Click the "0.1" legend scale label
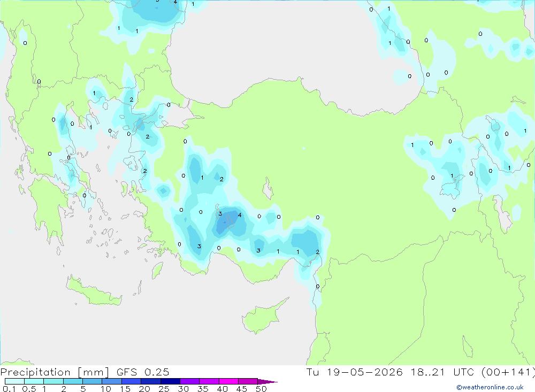The height and width of the screenshot is (392, 535). point(9,389)
